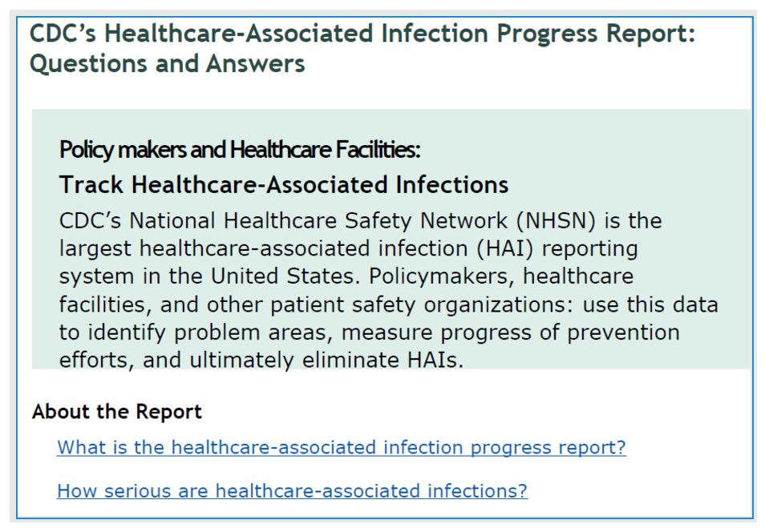Click 'largest healthcare-associated infection' text line
Image resolution: width=765 pixels, height=532 pixels.
pyautogui.click(x=264, y=248)
